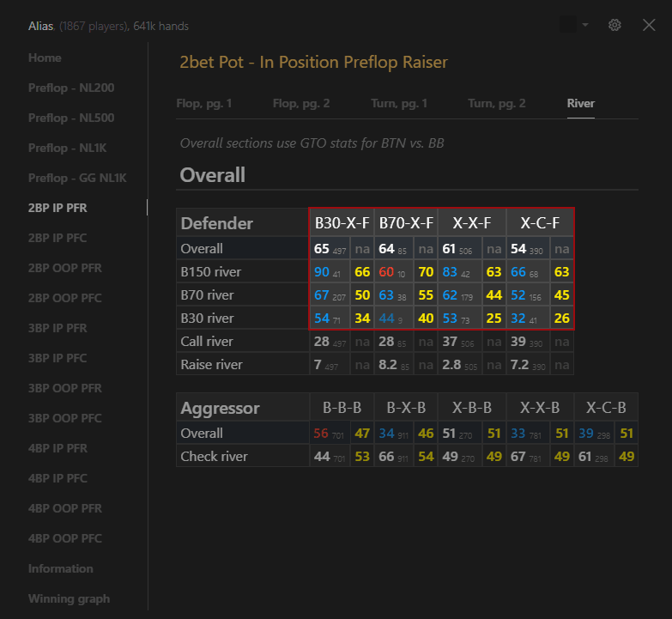Open Preflop - NL200 section
Viewport: 672px width, 619px height.
coord(71,88)
